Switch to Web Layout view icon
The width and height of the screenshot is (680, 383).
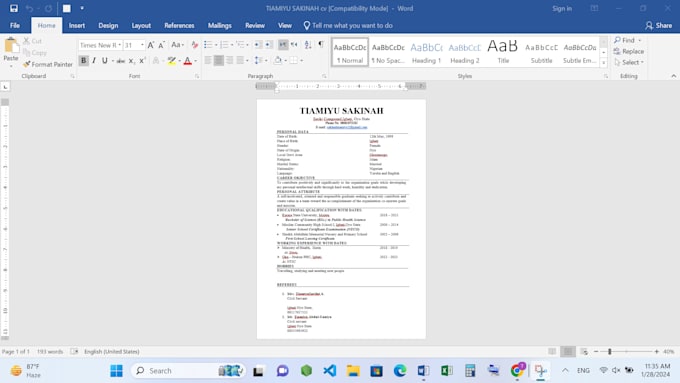coord(584,351)
